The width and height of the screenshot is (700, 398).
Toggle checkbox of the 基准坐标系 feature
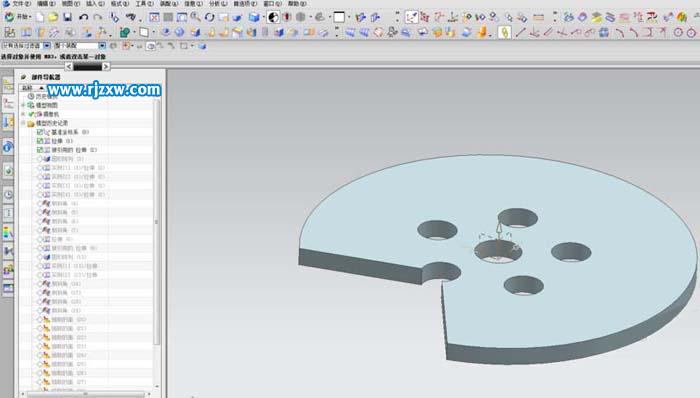coord(40,132)
